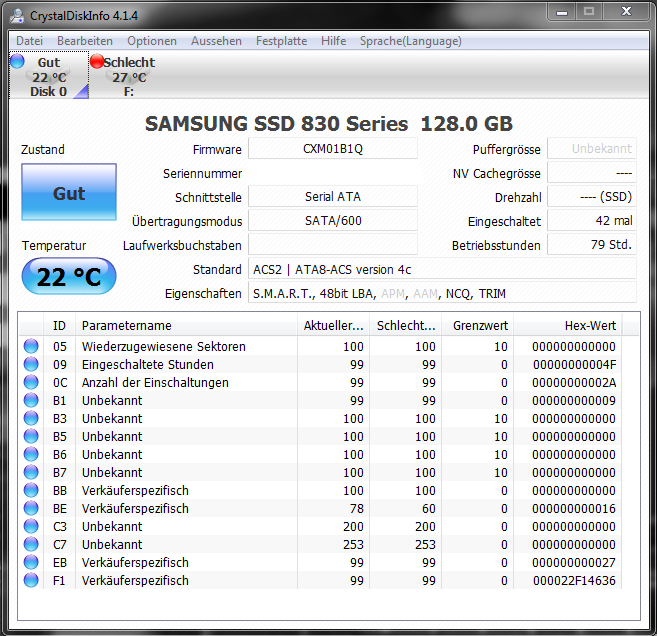This screenshot has height=636, width=657.
Task: Click hex value 000022F14636
Action: point(574,581)
